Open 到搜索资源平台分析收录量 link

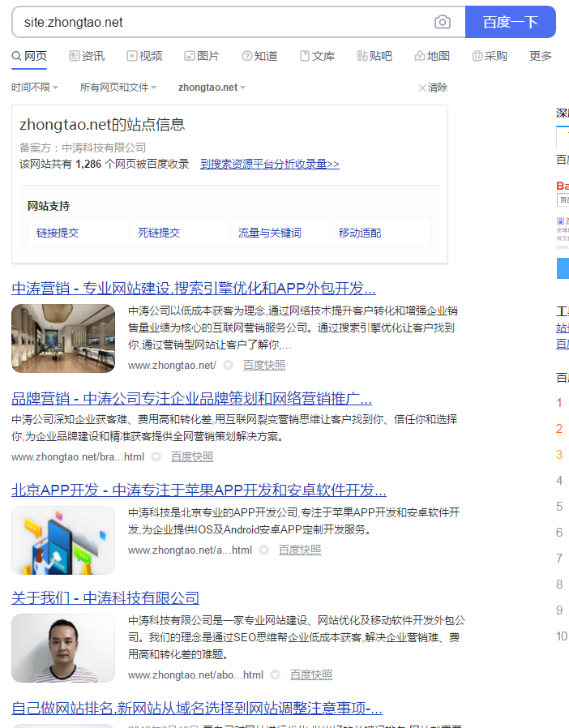click(x=270, y=164)
